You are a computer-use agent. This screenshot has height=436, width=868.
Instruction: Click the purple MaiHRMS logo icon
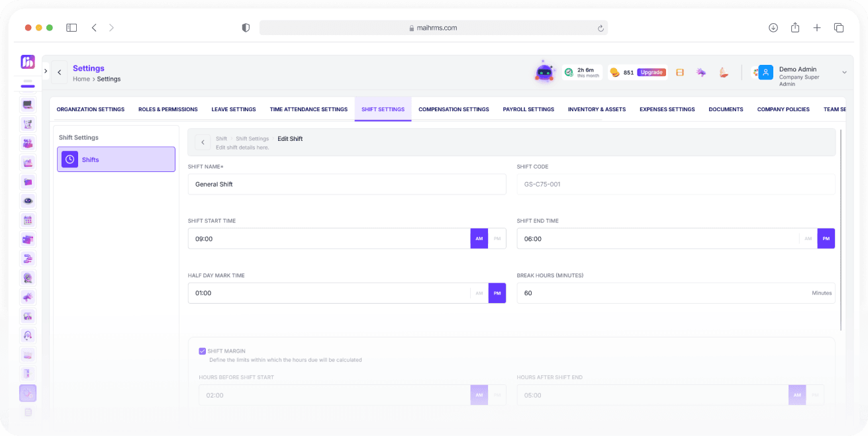pos(28,62)
